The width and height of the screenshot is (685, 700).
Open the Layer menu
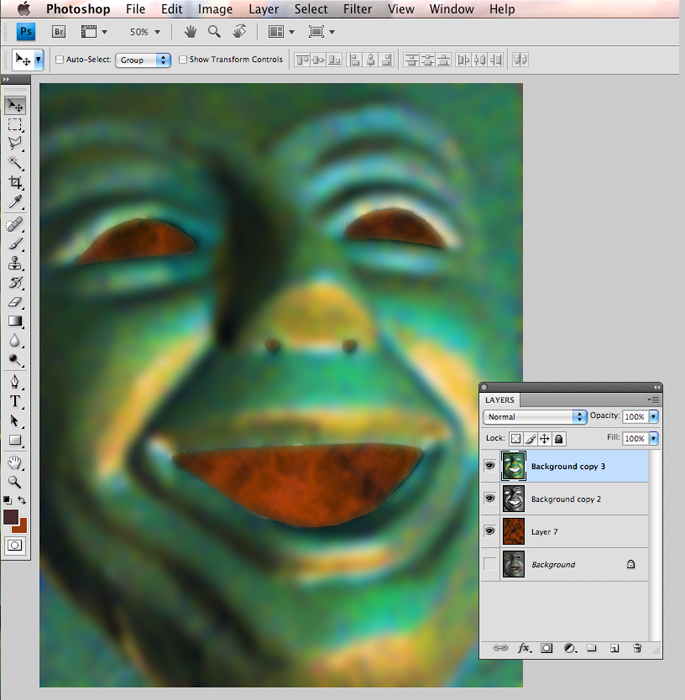(x=263, y=9)
